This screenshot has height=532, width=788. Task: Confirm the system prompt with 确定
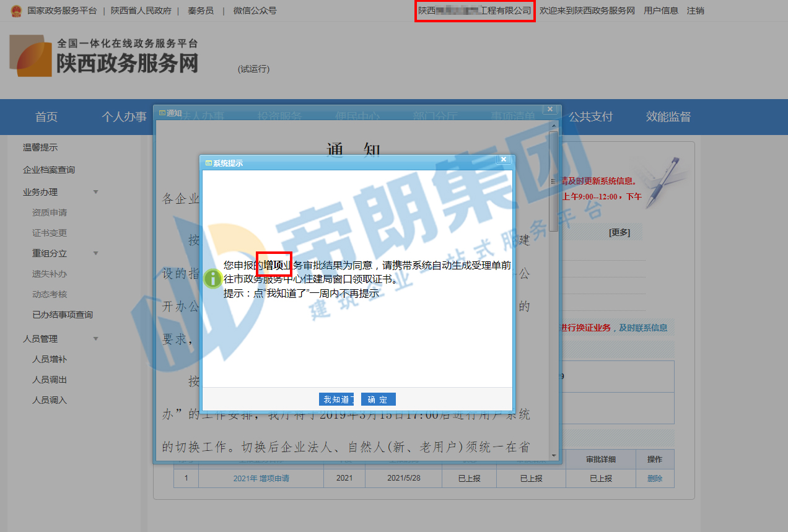(378, 399)
